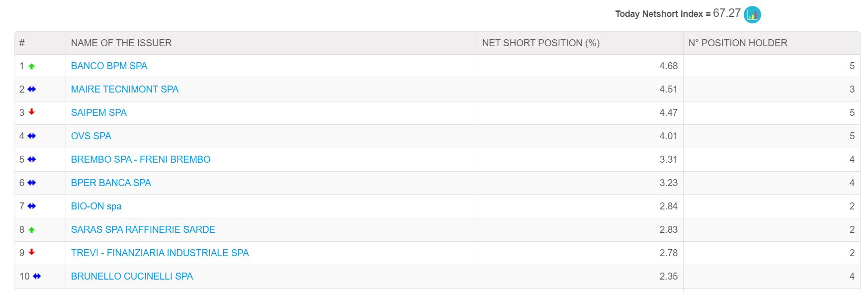The width and height of the screenshot is (868, 292).
Task: Open SARAS SPA RAFFINERIE SARDE link
Action: pyautogui.click(x=143, y=229)
